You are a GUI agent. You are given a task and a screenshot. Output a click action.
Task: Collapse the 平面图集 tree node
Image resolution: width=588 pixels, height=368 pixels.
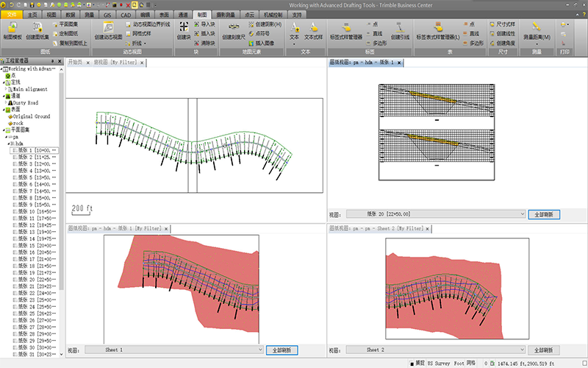(x=4, y=130)
